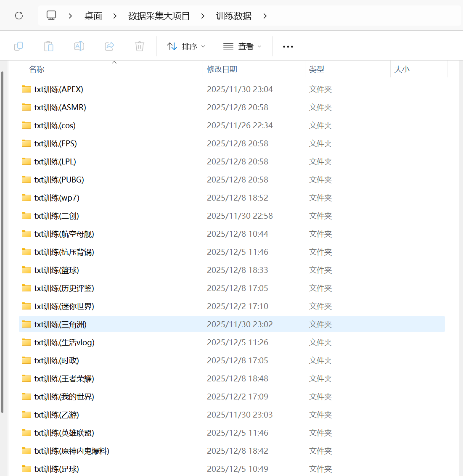The height and width of the screenshot is (476, 463).
Task: Click the Refresh icon in the address bar
Action: click(19, 16)
